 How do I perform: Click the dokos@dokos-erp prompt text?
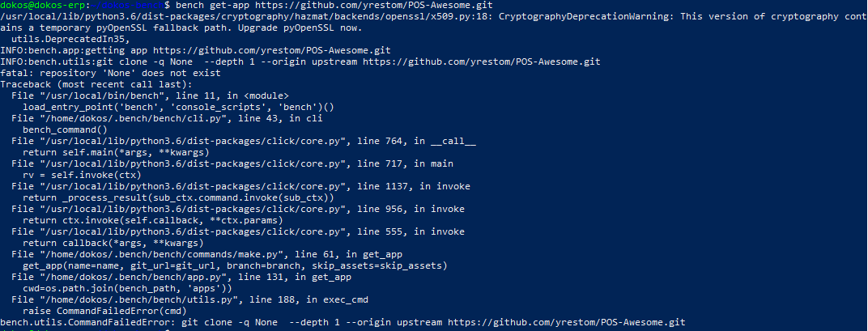(42, 4)
